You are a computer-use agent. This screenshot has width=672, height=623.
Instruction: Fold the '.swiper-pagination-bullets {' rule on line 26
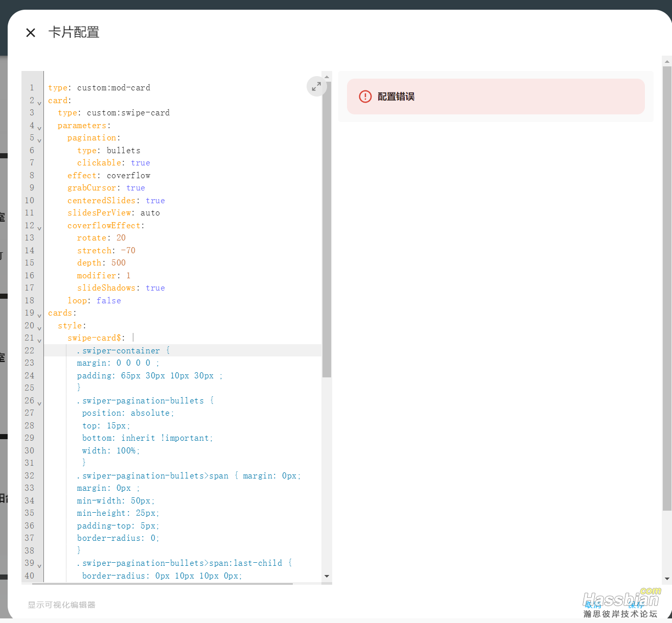tap(39, 404)
